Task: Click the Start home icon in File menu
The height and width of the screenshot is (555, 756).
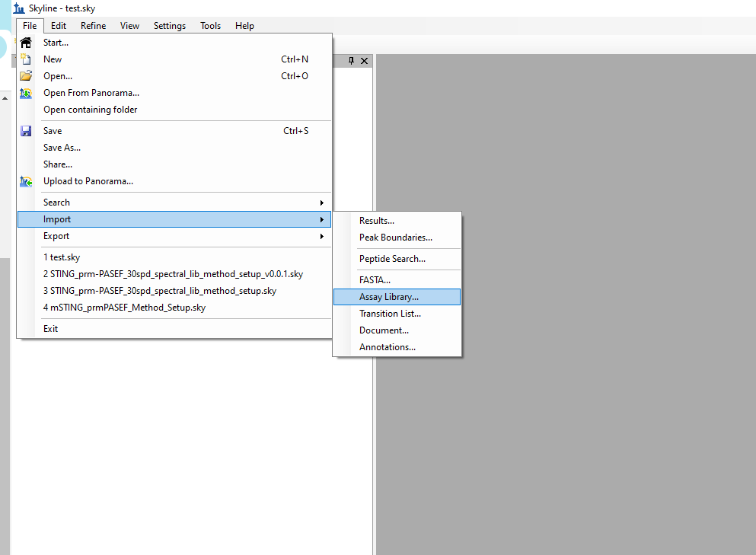Action: 26,43
